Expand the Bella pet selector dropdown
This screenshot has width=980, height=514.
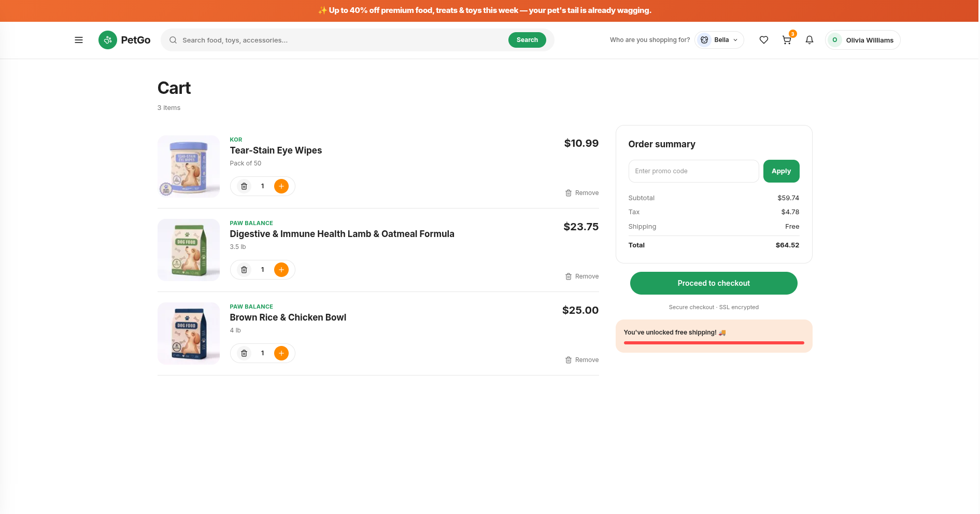click(719, 40)
